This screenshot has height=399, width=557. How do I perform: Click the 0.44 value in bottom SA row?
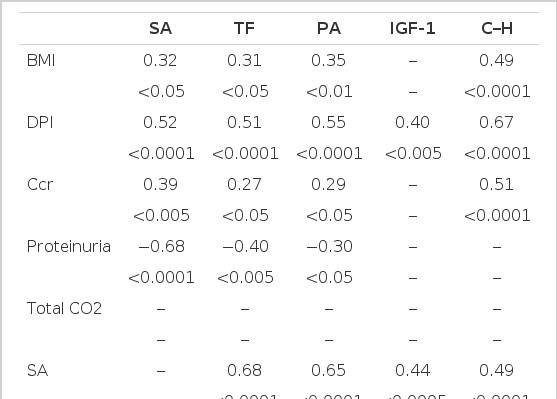(412, 371)
